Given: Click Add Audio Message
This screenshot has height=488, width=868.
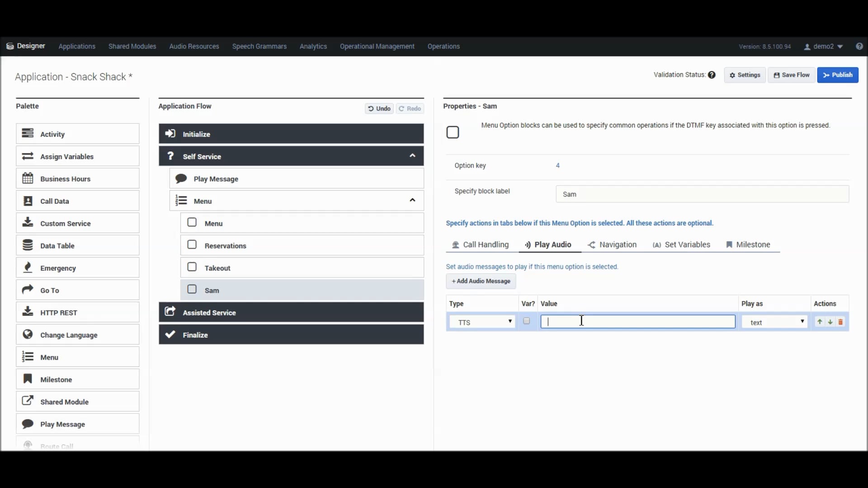Looking at the screenshot, I should [480, 281].
